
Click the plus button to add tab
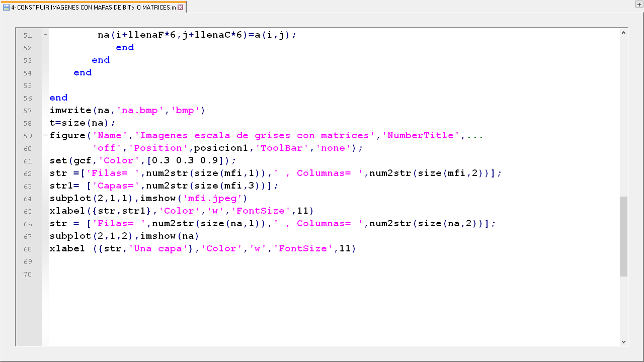639,5
